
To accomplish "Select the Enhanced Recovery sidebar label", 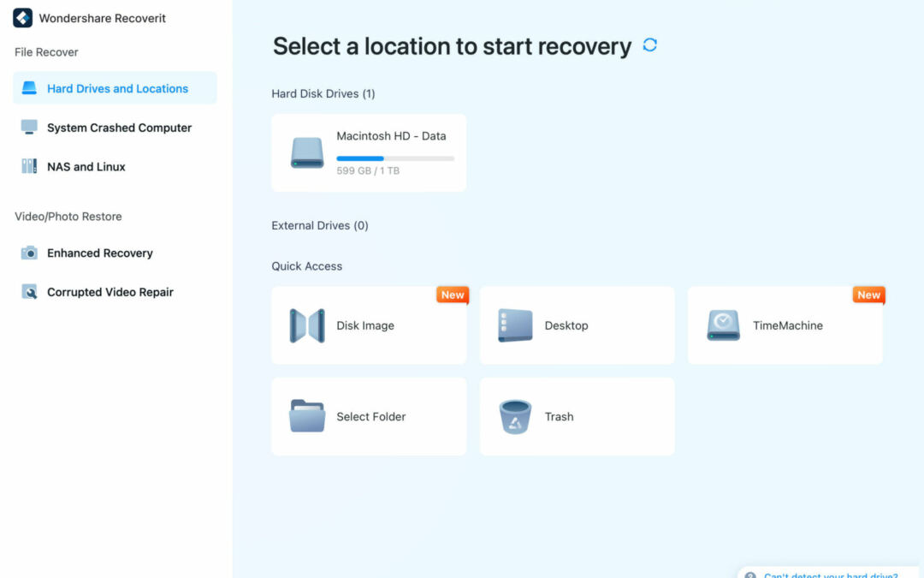I will click(x=100, y=253).
